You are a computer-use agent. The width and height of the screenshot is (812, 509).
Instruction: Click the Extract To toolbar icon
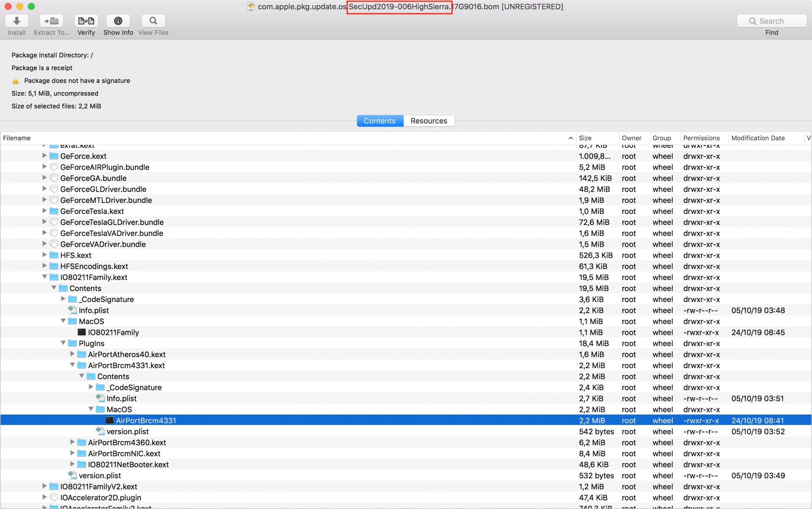pos(52,21)
